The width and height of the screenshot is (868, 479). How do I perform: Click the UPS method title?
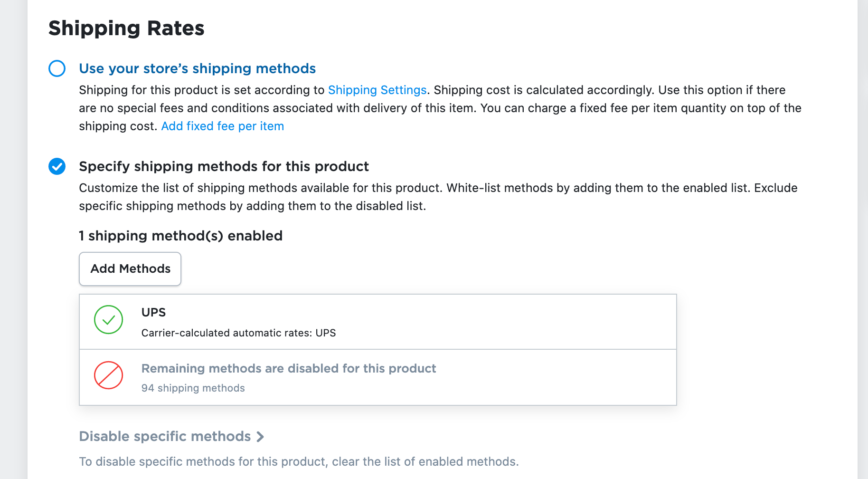click(x=153, y=312)
